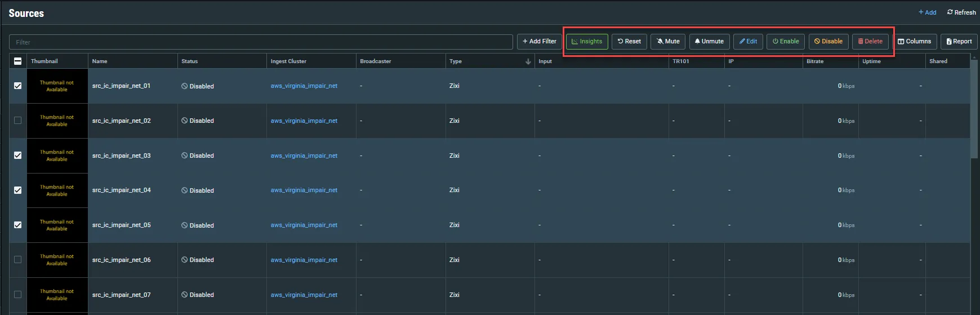Focus the Filter input field
980x315 pixels.
261,42
